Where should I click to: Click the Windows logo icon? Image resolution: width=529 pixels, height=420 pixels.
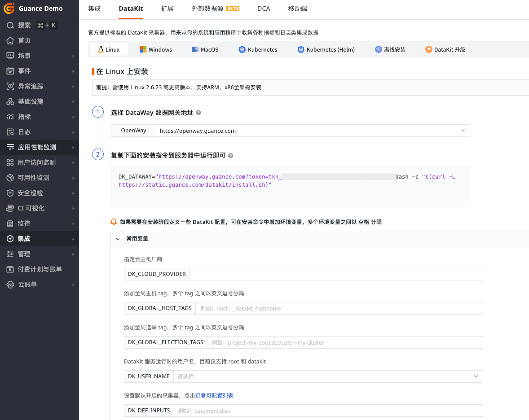pyautogui.click(x=143, y=49)
